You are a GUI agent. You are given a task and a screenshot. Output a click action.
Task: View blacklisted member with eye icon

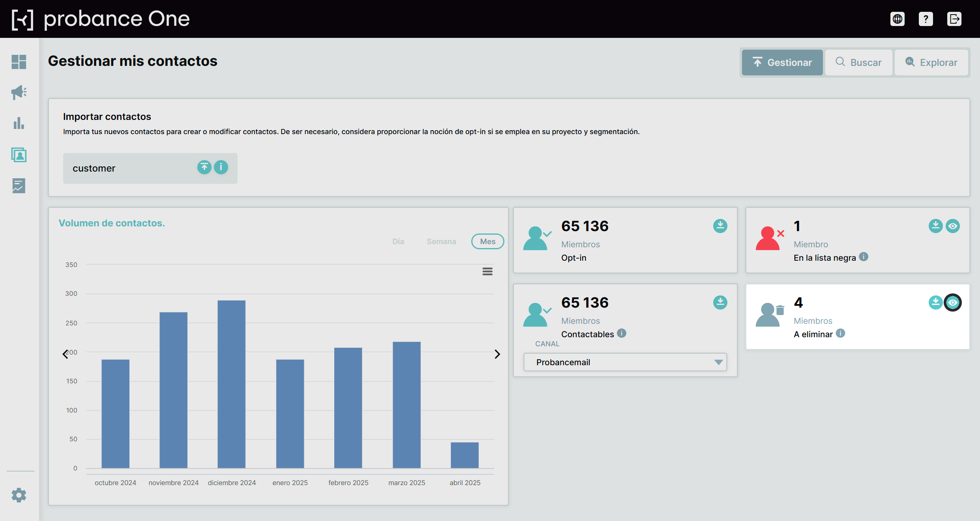[x=953, y=226]
